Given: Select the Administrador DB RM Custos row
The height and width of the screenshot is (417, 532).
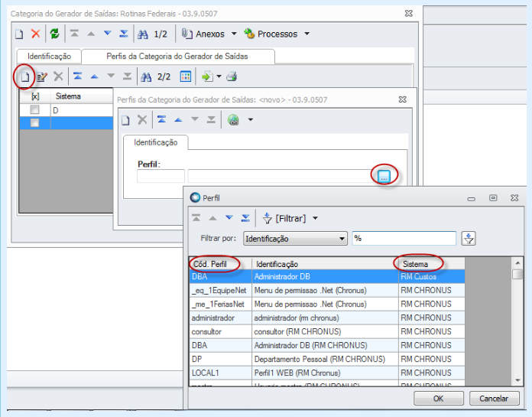Looking at the screenshot, I should tap(327, 277).
